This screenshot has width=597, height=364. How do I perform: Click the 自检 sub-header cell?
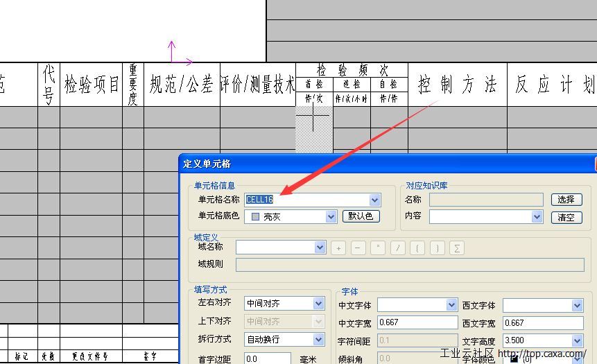point(389,84)
